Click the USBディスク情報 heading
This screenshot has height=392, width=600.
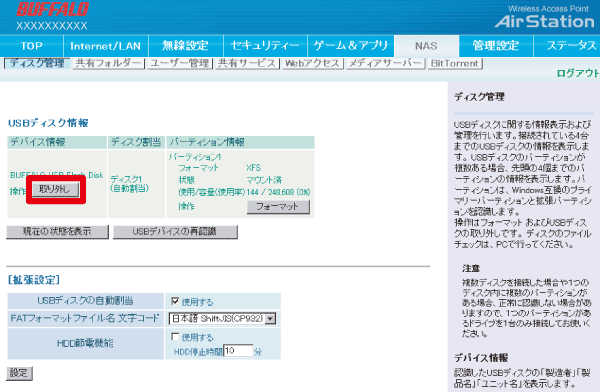(48, 123)
